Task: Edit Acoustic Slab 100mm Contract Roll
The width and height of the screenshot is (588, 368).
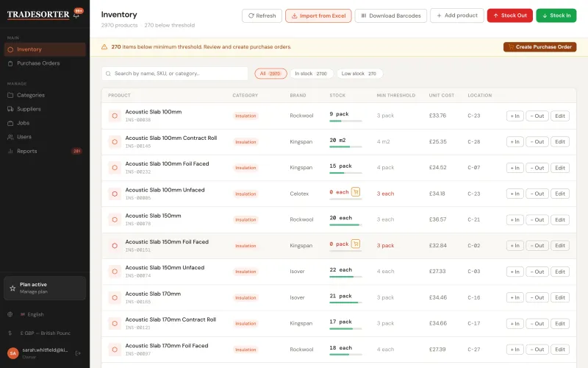Action: pyautogui.click(x=560, y=142)
